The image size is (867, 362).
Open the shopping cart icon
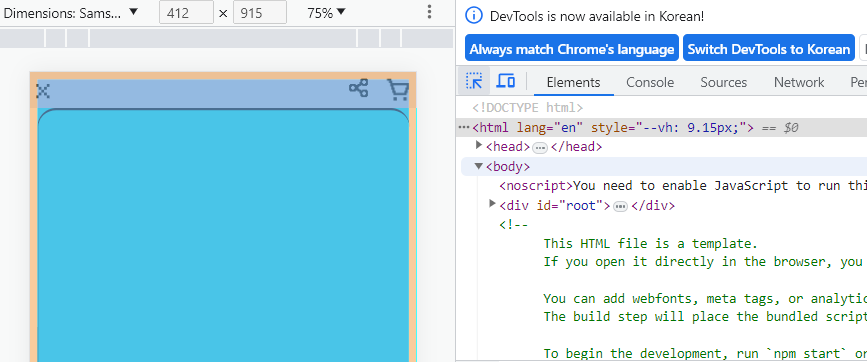click(x=398, y=90)
